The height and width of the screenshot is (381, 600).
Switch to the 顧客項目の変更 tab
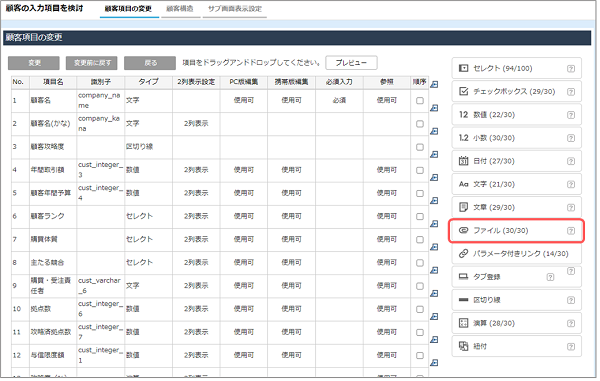coord(129,9)
